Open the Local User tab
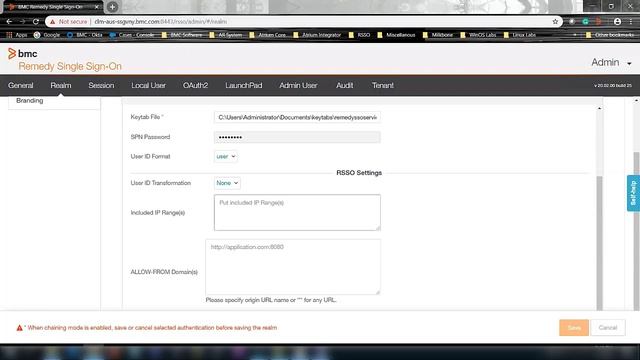 [x=148, y=85]
